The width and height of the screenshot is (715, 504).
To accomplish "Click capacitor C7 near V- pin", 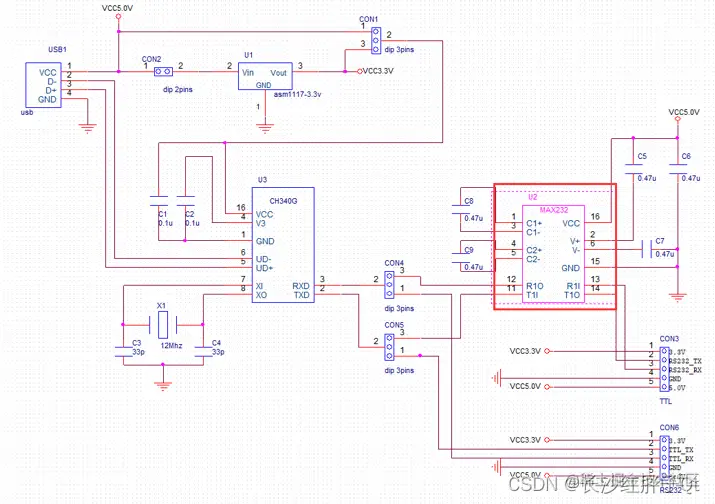I will click(x=646, y=249).
